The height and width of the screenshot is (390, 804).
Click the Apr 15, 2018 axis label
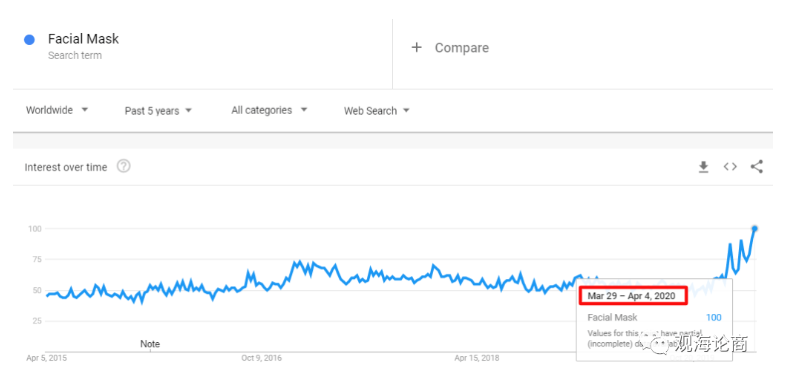point(476,358)
